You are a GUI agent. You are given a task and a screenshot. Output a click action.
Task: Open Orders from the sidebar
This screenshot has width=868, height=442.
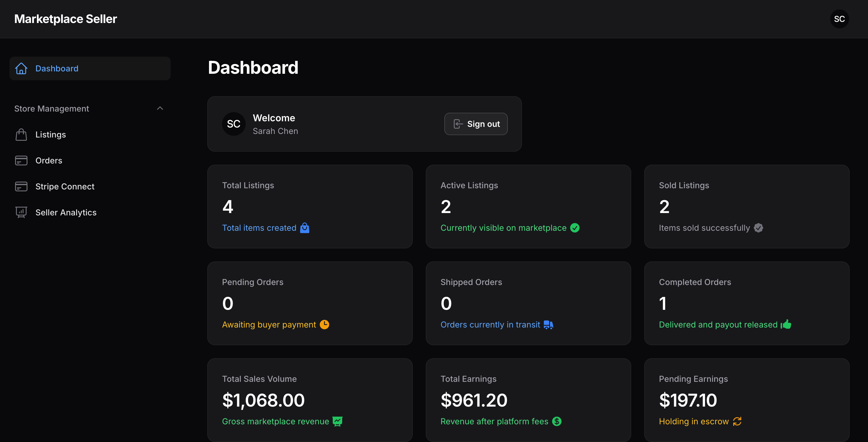90,161
